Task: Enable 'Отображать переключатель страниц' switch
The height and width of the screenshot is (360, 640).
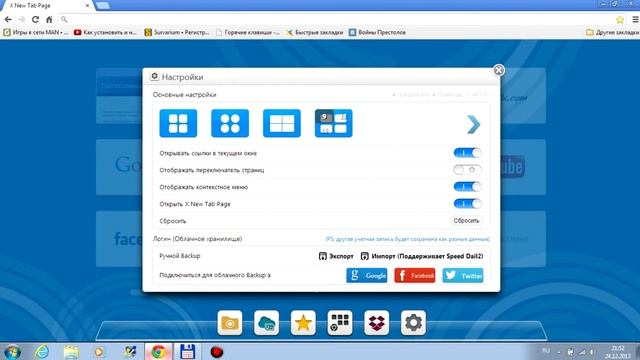Action: click(x=467, y=170)
